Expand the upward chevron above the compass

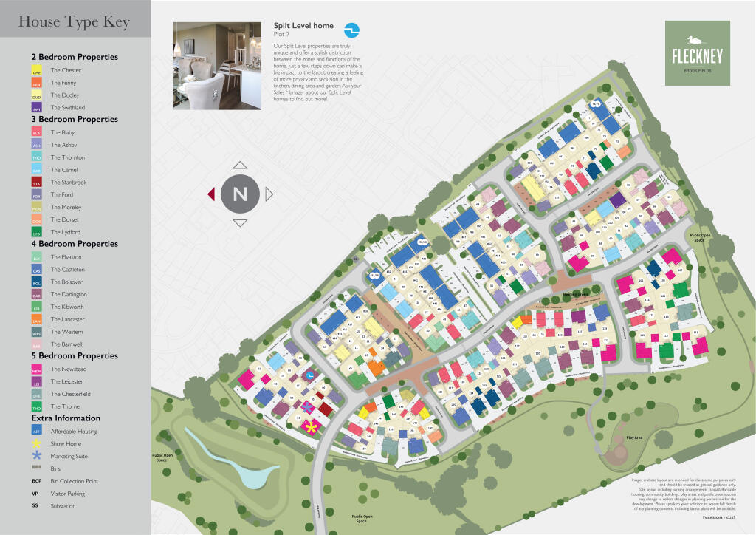(239, 166)
